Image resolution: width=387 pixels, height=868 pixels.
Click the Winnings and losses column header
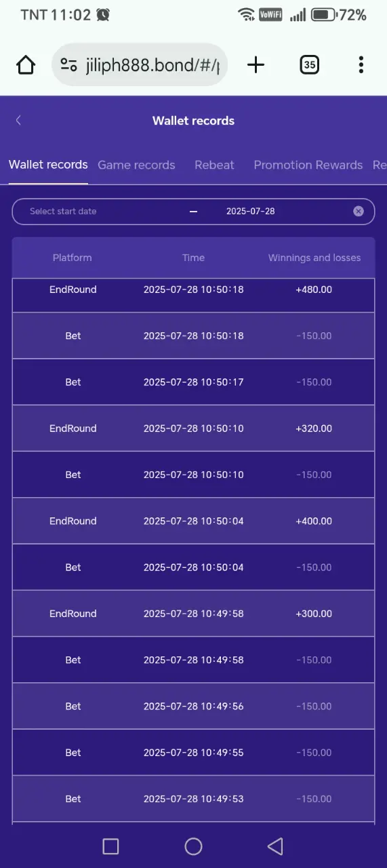[x=314, y=258]
